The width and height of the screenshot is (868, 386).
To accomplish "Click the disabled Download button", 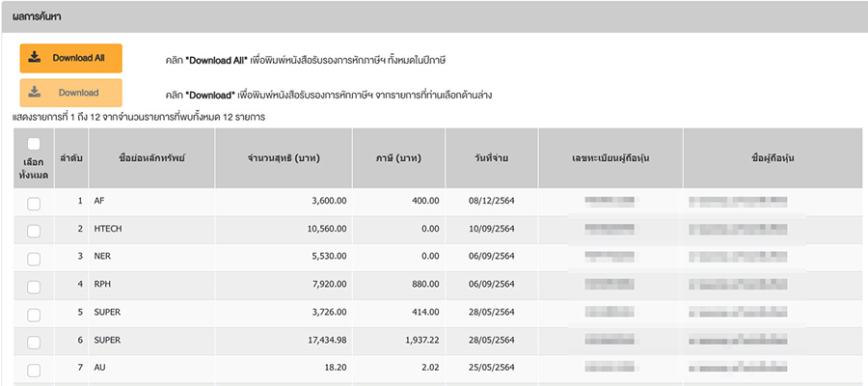I will (x=70, y=93).
